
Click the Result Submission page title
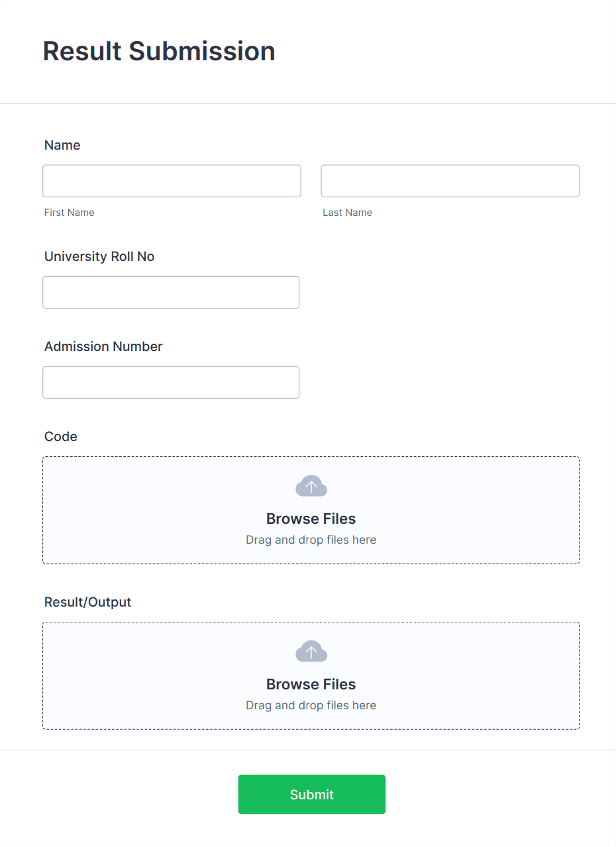(x=159, y=51)
